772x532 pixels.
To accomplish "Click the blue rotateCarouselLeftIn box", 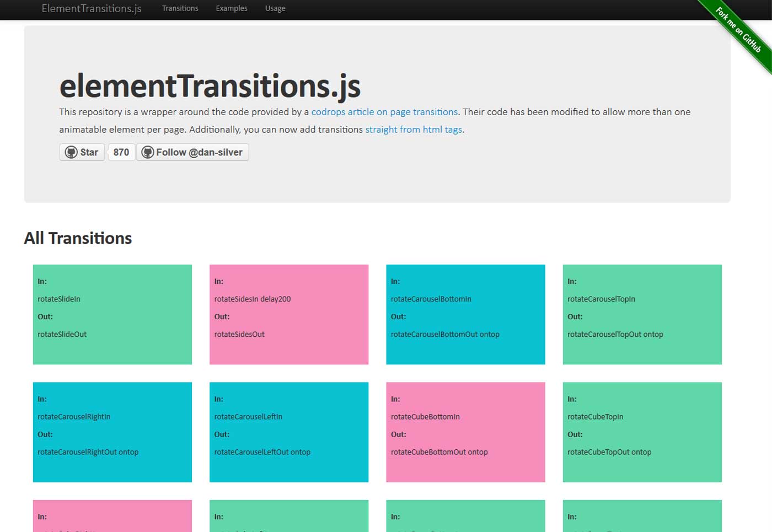I will click(x=289, y=432).
